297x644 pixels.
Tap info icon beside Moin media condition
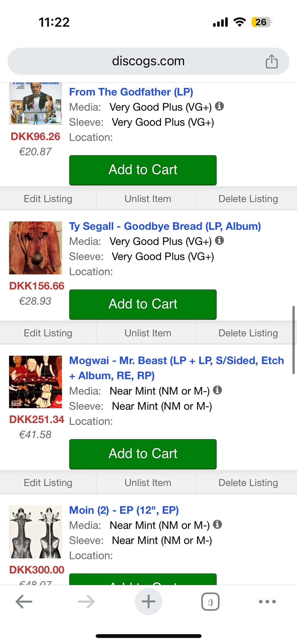click(x=217, y=524)
